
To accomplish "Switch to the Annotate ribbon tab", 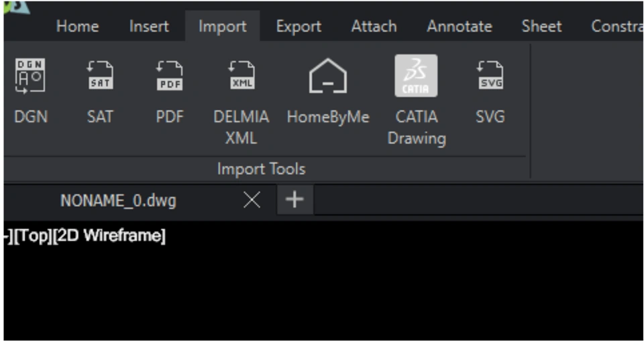I will tap(459, 27).
